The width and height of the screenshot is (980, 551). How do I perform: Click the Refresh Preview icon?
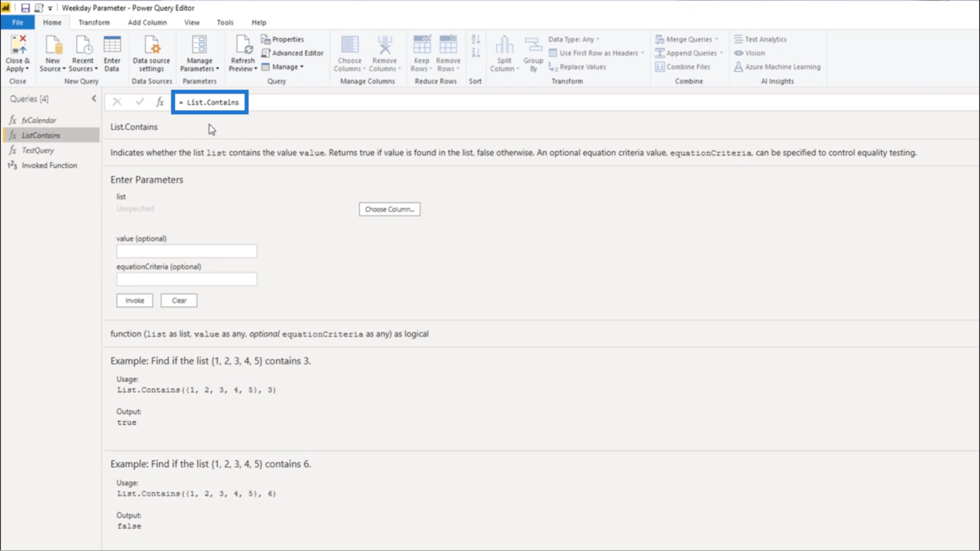(x=243, y=45)
